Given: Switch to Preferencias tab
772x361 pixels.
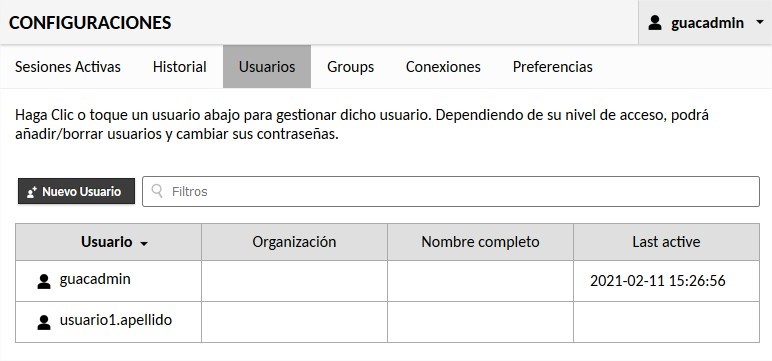Looking at the screenshot, I should point(552,66).
